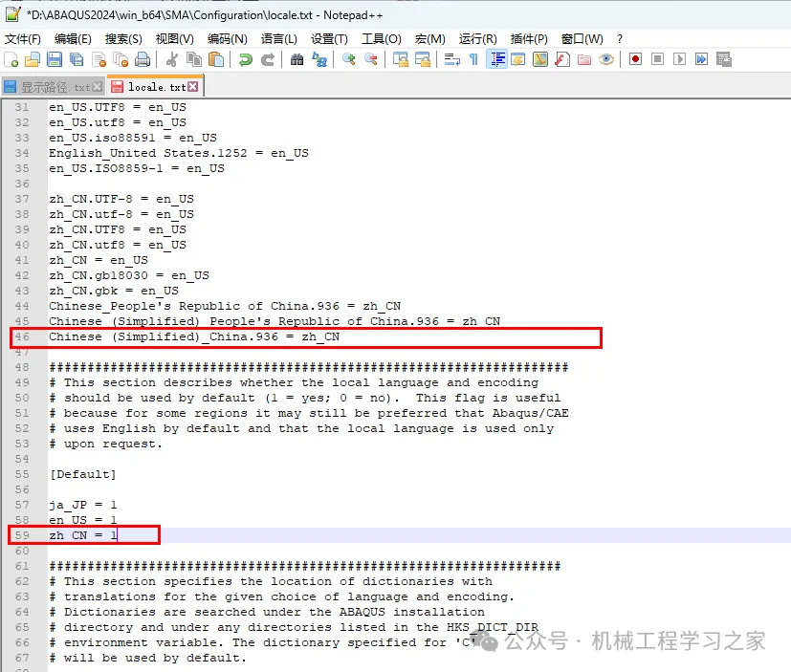Open the 运行(R) menu

click(x=477, y=39)
